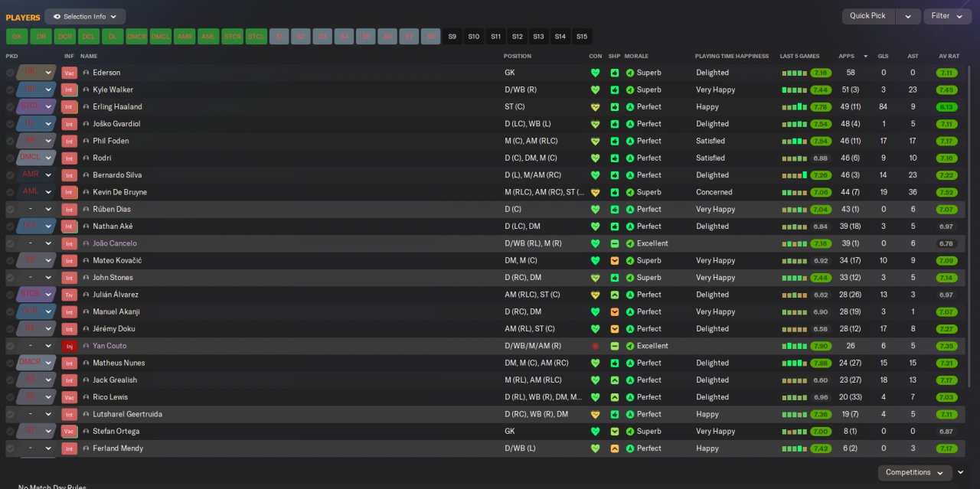Select the DMCR position slot
The image size is (980, 489).
tap(137, 37)
